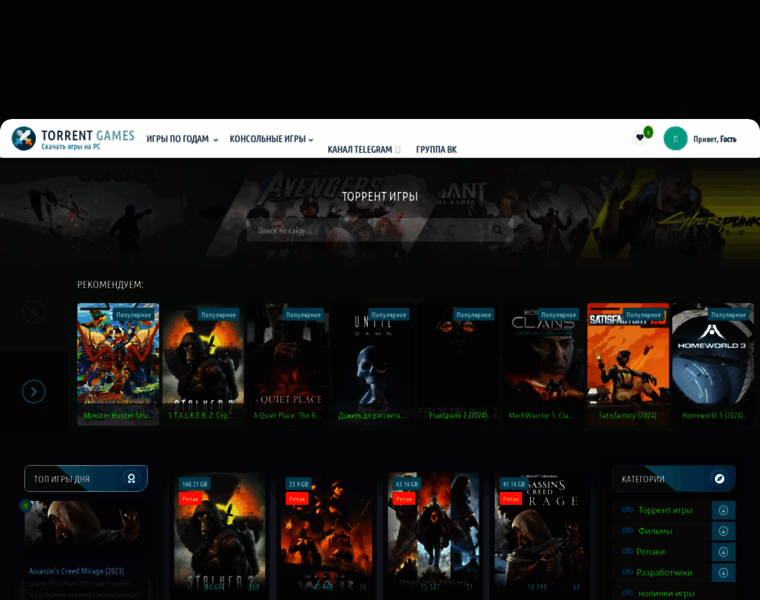760x600 pixels.
Task: Click the Рекомендуем heading
Action: pyautogui.click(x=110, y=284)
